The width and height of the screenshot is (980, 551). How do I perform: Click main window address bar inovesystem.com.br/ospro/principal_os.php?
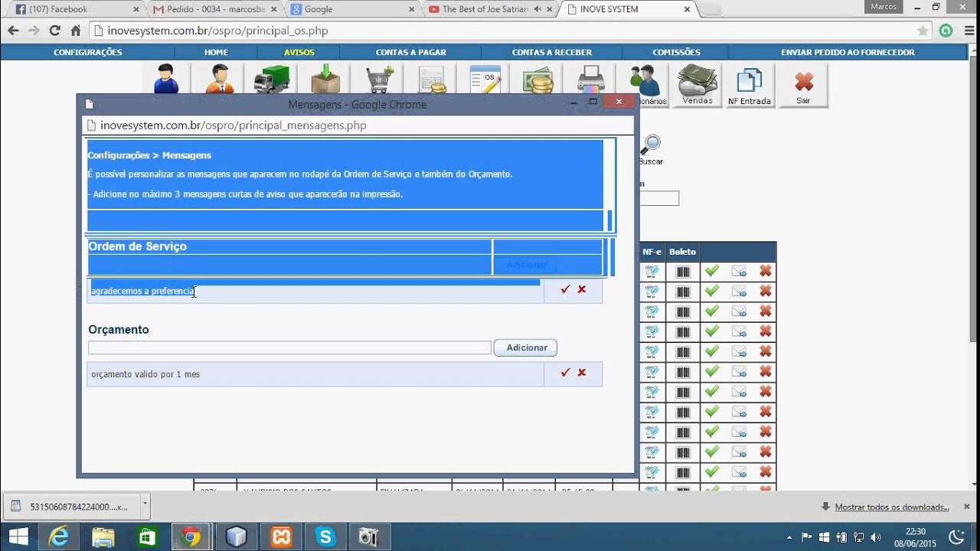click(x=504, y=31)
